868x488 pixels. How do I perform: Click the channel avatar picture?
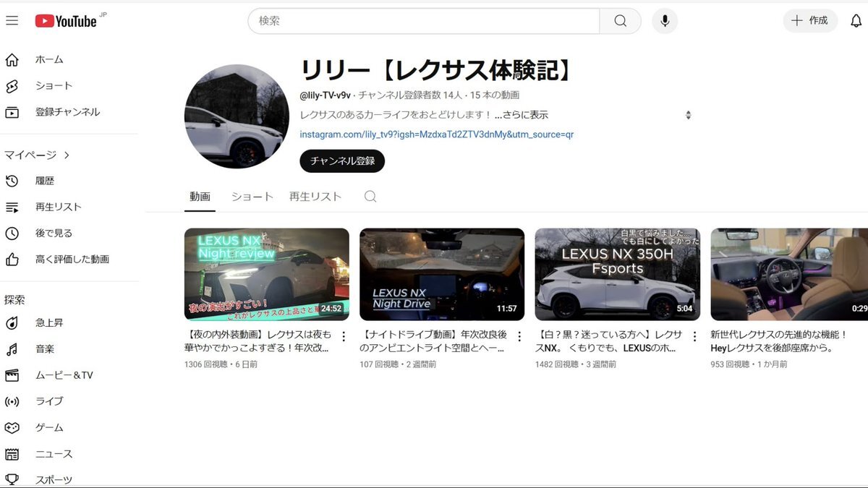tap(237, 116)
